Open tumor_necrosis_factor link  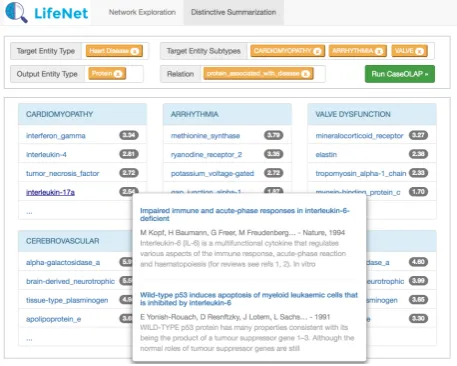click(63, 174)
